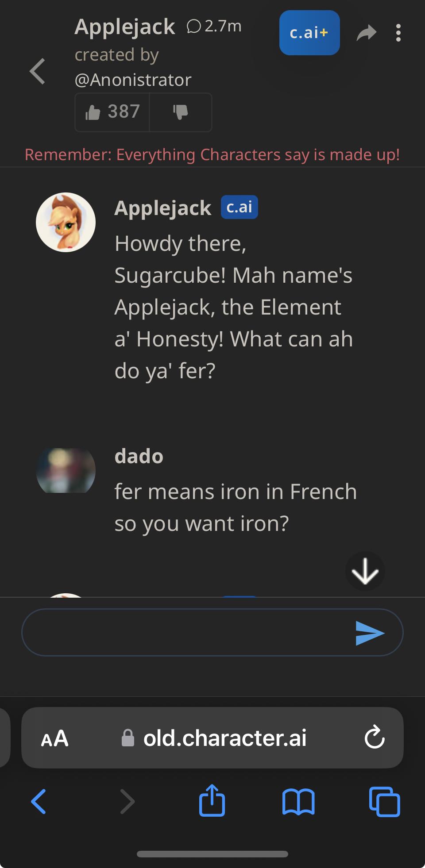Click the share arrow icon in the header
The width and height of the screenshot is (425, 868).
pos(367,33)
